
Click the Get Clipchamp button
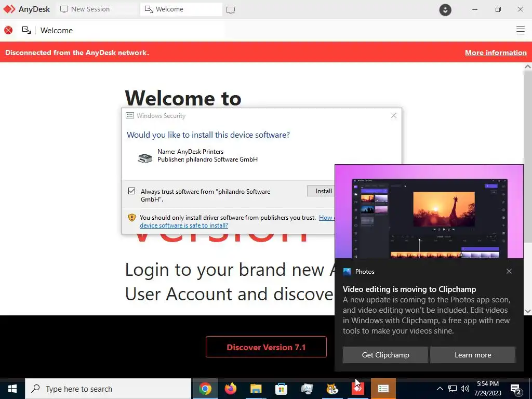pos(385,355)
